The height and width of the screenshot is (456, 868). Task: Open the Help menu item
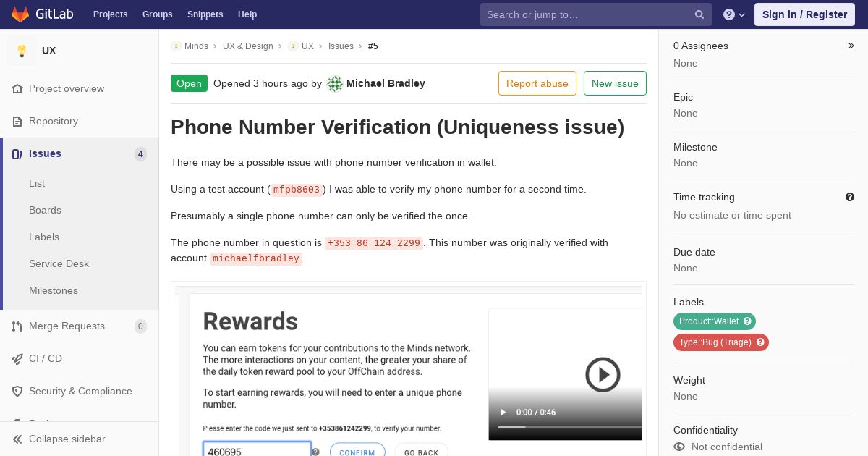(247, 14)
